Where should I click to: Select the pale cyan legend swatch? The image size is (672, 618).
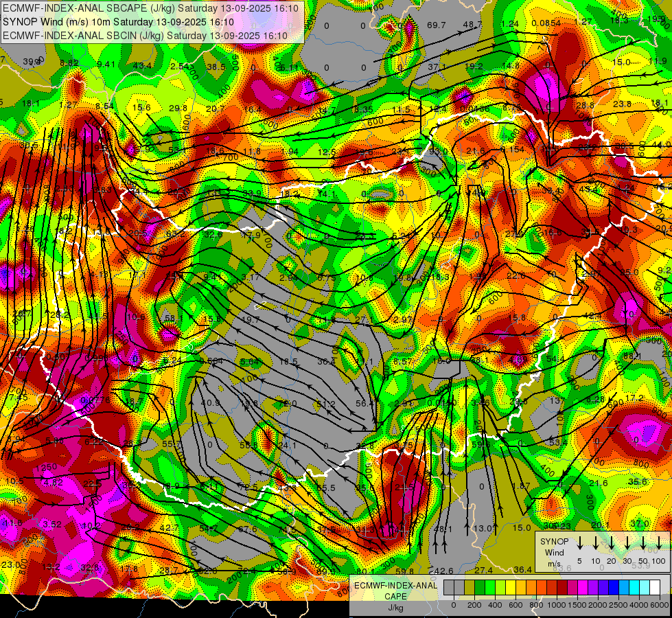tap(645, 587)
